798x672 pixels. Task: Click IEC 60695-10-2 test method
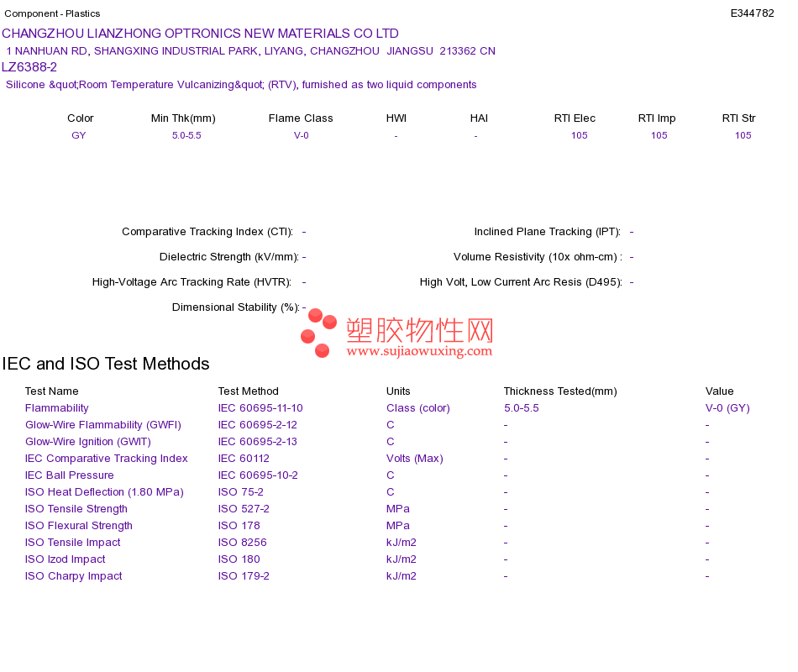[258, 475]
